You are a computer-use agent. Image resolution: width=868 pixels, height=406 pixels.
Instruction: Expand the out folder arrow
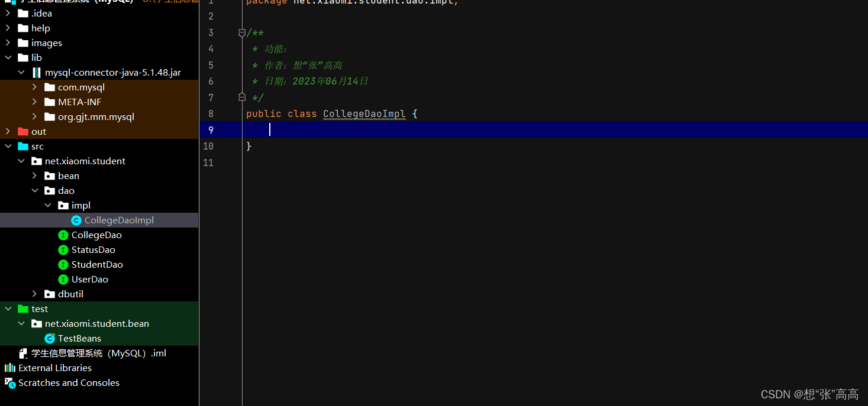(x=8, y=131)
